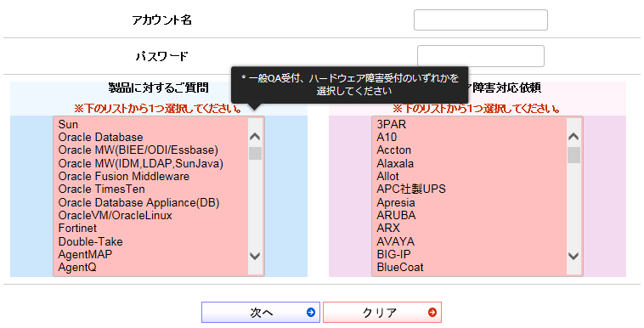The width and height of the screenshot is (644, 328).
Task: Click the blue arrow icon on 次へ button
Action: [311, 313]
